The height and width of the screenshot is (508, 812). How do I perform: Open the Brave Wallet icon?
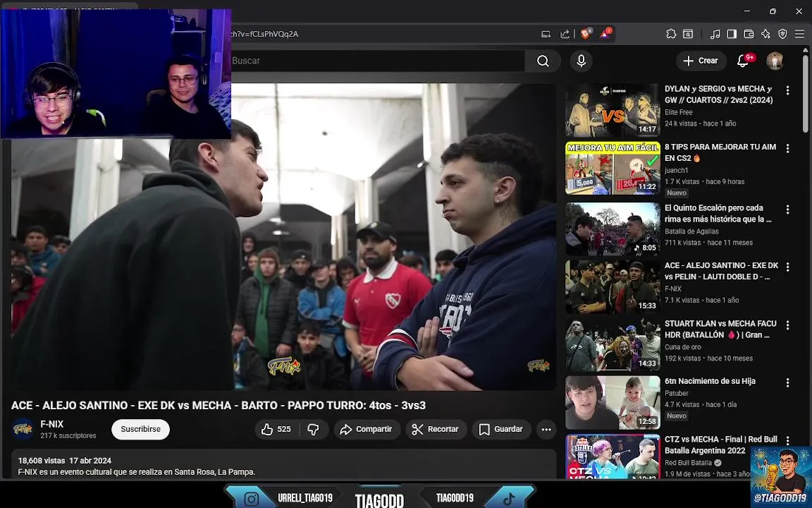[x=749, y=34]
